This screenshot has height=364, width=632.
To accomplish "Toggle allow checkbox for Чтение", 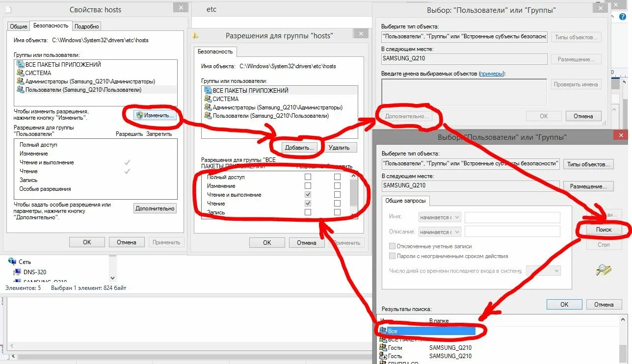I will click(308, 204).
